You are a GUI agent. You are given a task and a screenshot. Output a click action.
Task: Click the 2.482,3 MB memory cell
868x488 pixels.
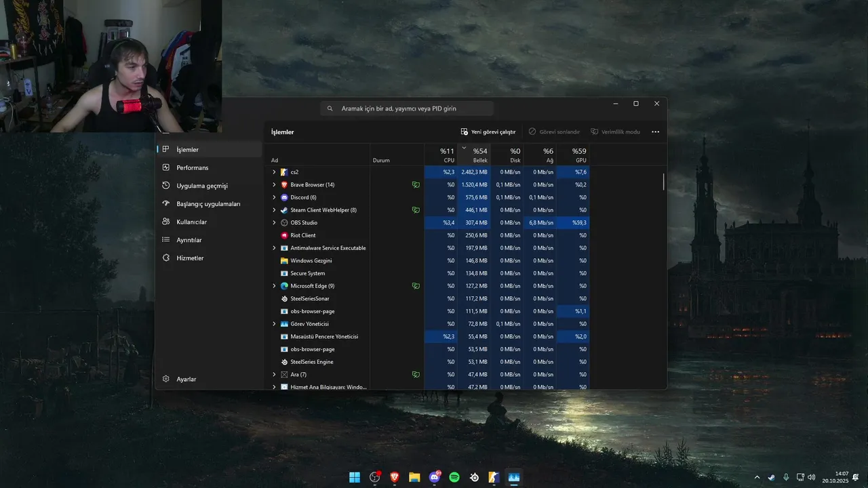click(x=473, y=172)
